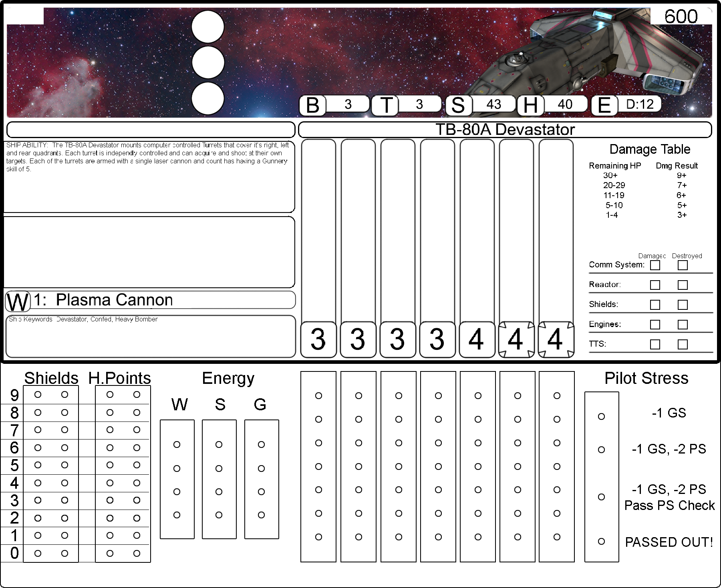Screen dimensions: 721x588
Task: Click the B stat badge icon
Action: (313, 106)
